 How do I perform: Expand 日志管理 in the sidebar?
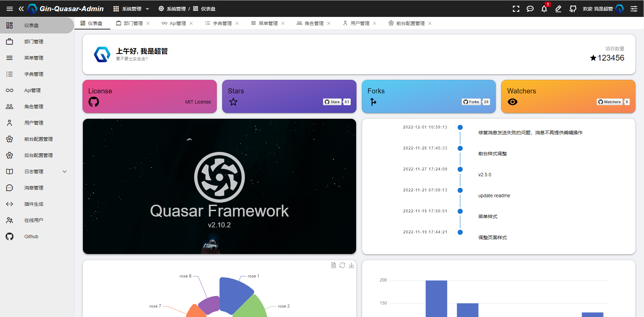tap(37, 172)
